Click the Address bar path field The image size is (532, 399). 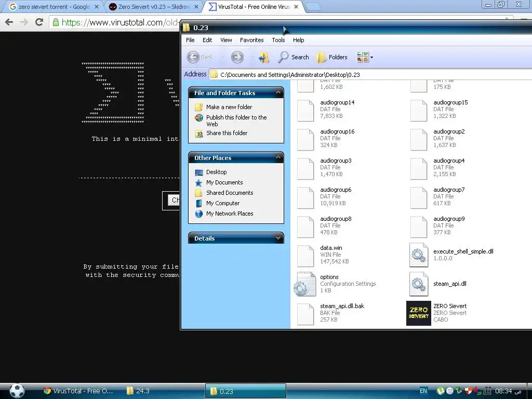coord(370,75)
